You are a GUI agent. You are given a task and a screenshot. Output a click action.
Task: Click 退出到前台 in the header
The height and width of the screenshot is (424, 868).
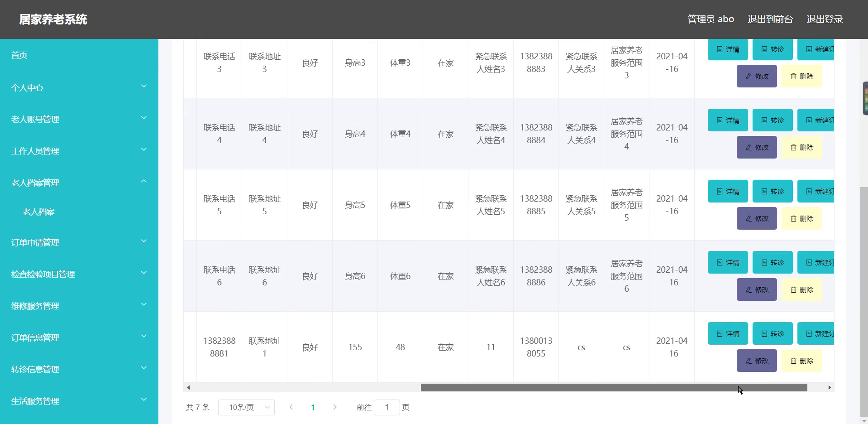770,19
